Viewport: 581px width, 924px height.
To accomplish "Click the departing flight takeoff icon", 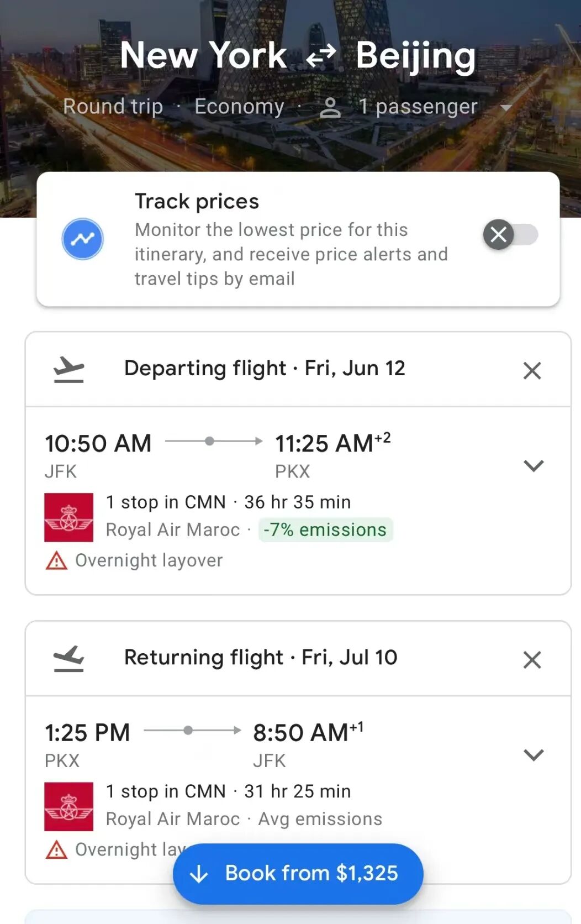I will coord(68,369).
